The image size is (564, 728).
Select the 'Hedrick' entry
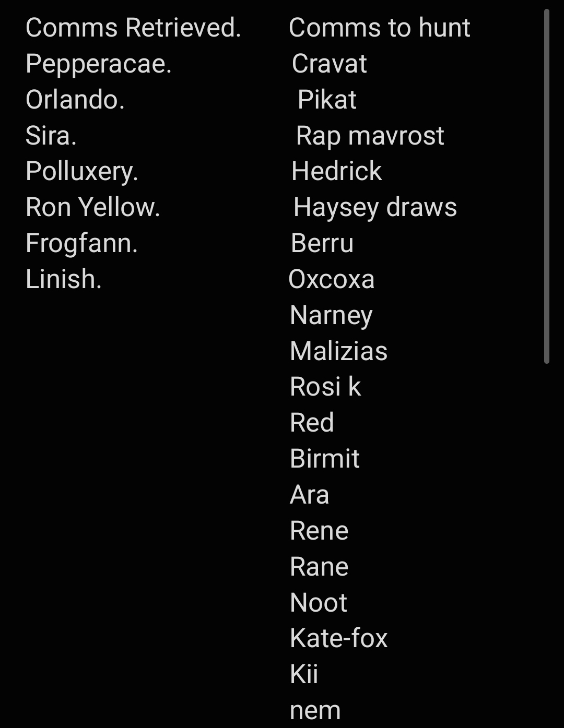click(x=336, y=171)
